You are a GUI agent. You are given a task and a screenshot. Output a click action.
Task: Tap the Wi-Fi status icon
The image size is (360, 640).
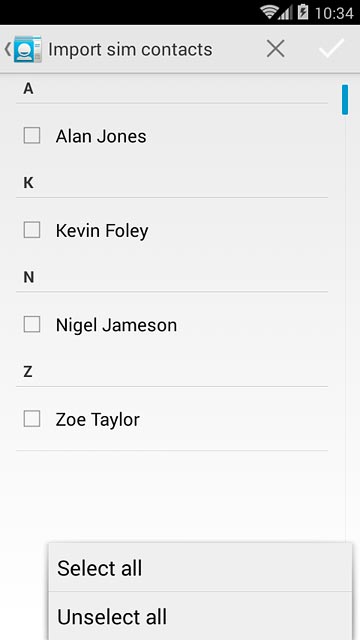269,12
